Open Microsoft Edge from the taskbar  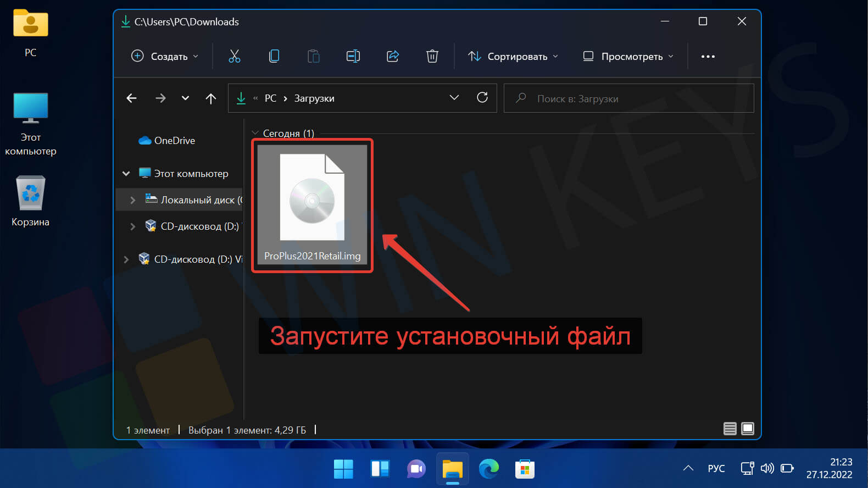(x=488, y=469)
